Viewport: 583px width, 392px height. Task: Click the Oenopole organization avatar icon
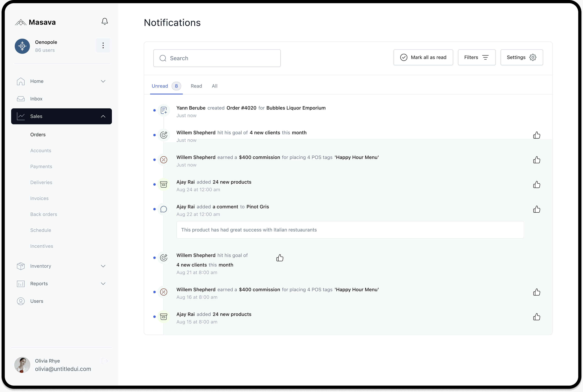pos(22,46)
